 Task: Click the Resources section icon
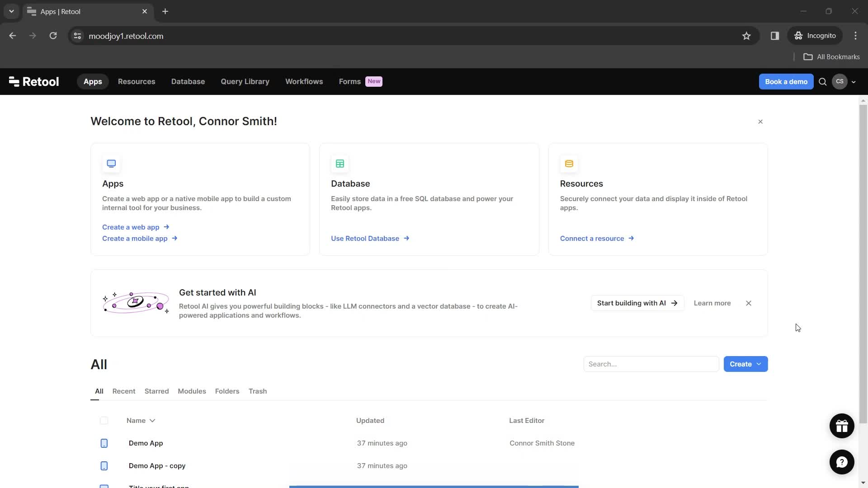click(x=569, y=163)
